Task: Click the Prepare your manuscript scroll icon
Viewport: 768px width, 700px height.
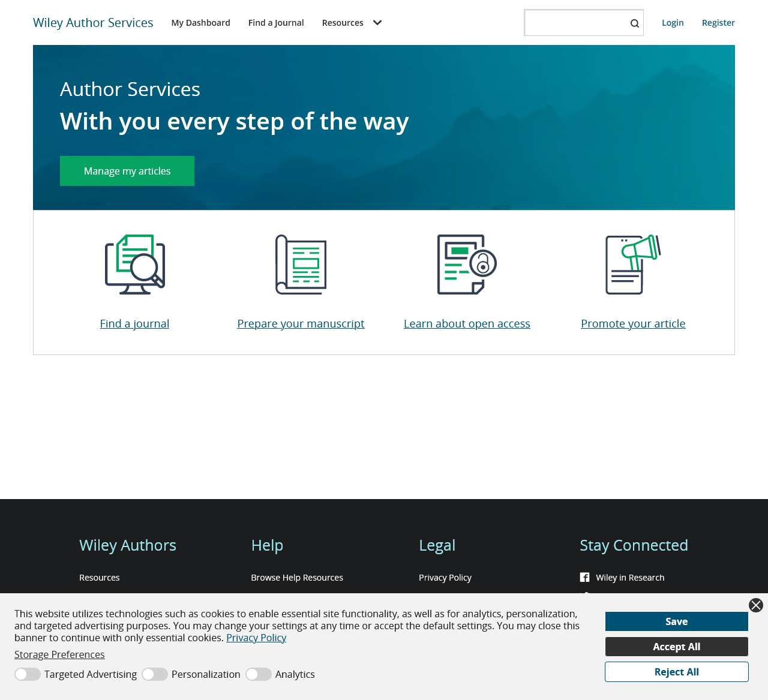Action: [x=301, y=265]
